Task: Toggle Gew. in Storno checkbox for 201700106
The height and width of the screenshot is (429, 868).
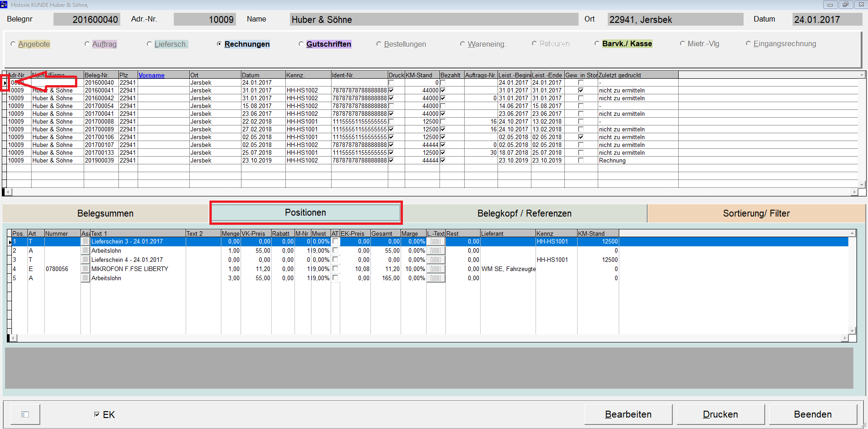Action: point(581,137)
